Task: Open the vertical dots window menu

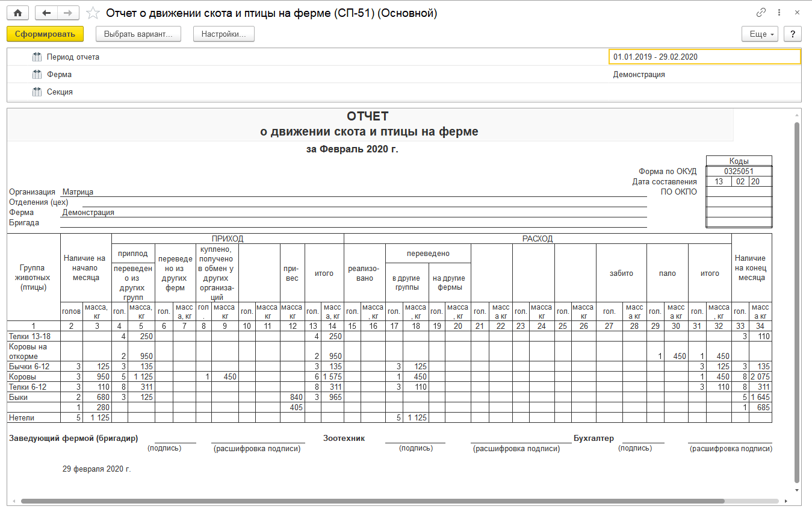Action: point(780,13)
